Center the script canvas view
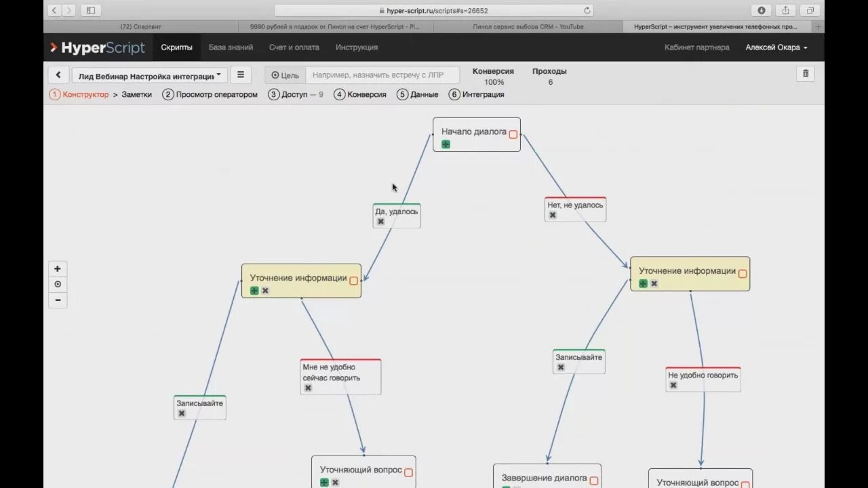The image size is (868, 488). [x=58, y=285]
